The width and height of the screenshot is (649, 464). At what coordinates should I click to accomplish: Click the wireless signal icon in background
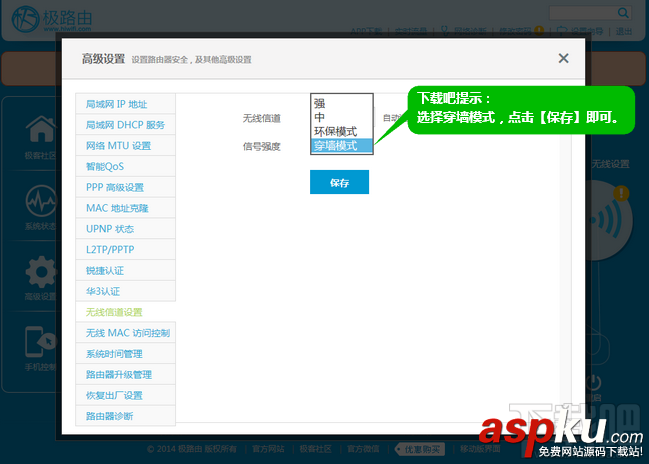pyautogui.click(x=608, y=221)
